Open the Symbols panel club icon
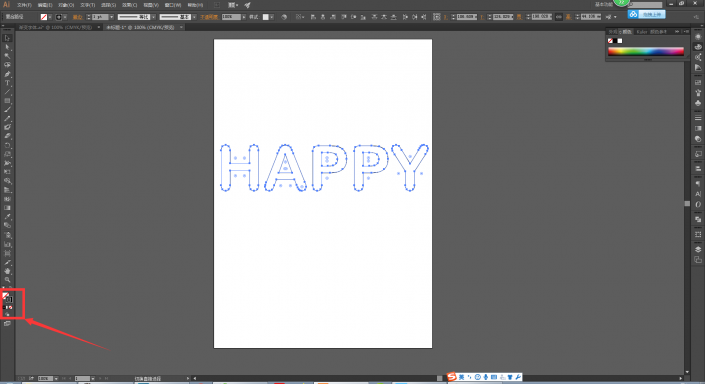The height and width of the screenshot is (384, 705). [x=698, y=103]
